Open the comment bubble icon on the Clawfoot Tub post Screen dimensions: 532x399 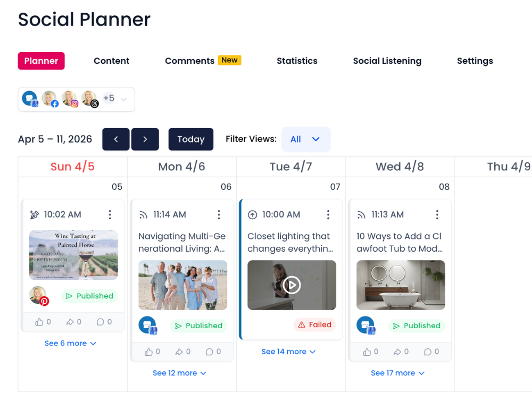coord(429,352)
